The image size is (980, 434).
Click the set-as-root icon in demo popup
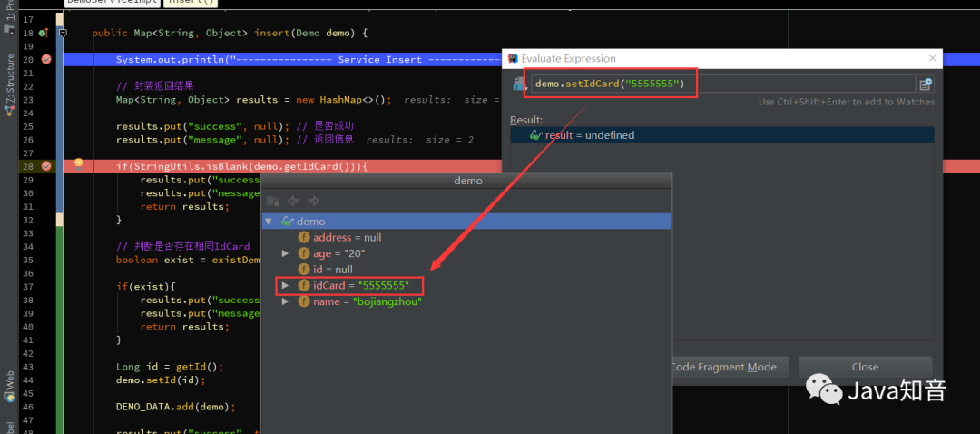(x=272, y=201)
